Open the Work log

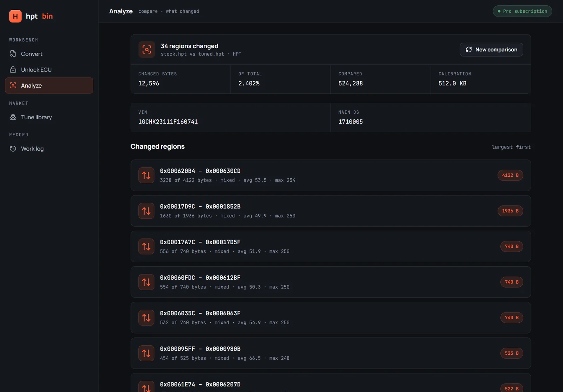tap(49, 148)
